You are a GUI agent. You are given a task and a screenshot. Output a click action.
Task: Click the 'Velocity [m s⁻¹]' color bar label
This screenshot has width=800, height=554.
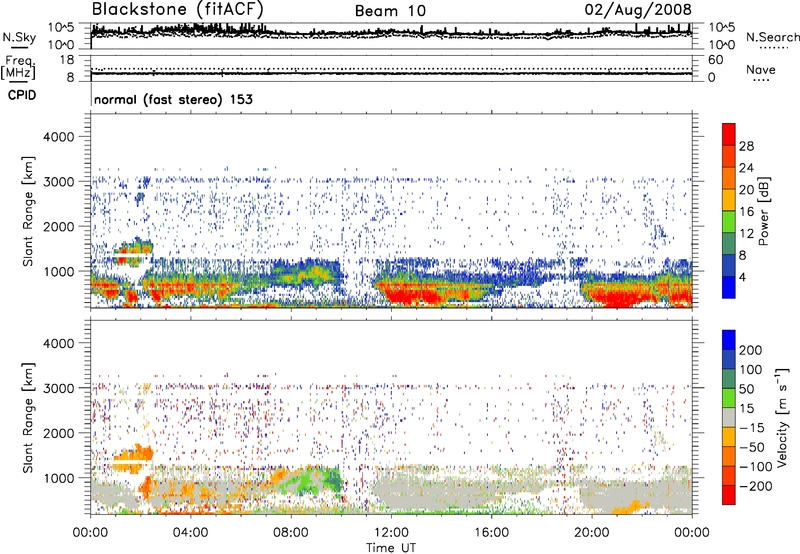pos(782,417)
